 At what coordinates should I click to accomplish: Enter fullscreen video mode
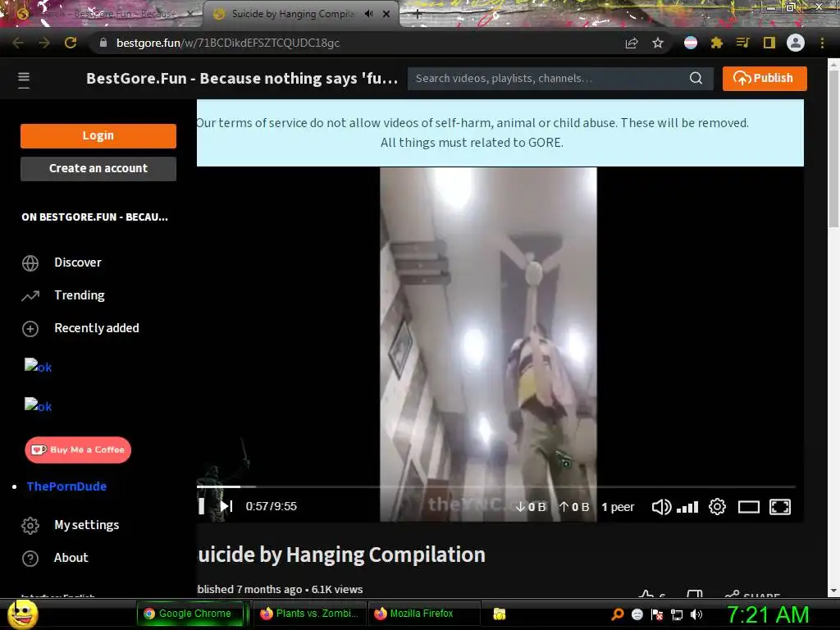point(780,507)
